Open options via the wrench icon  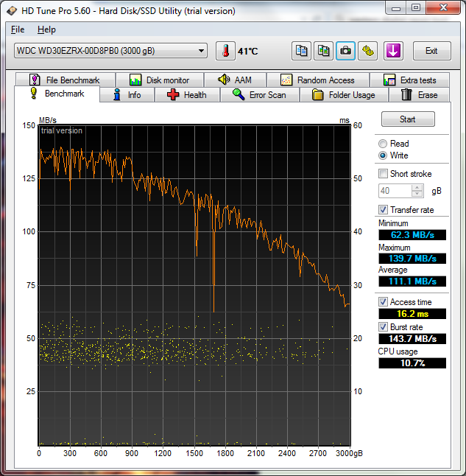pos(368,51)
